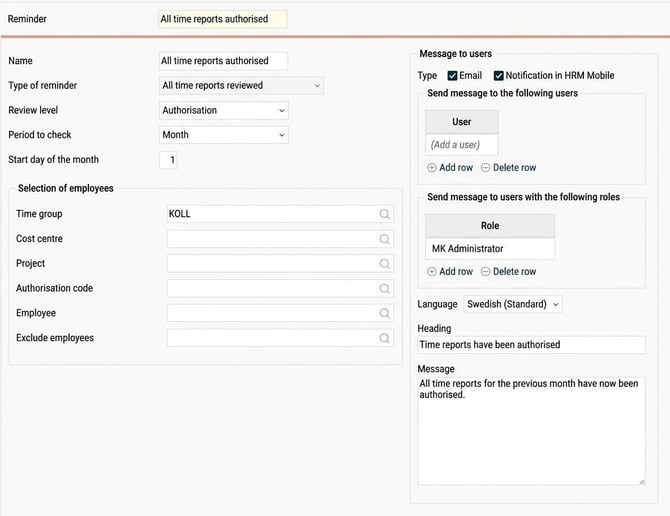Viewport: 670px width, 516px height.
Task: Open the Cost centre search magnifier
Action: 384,239
